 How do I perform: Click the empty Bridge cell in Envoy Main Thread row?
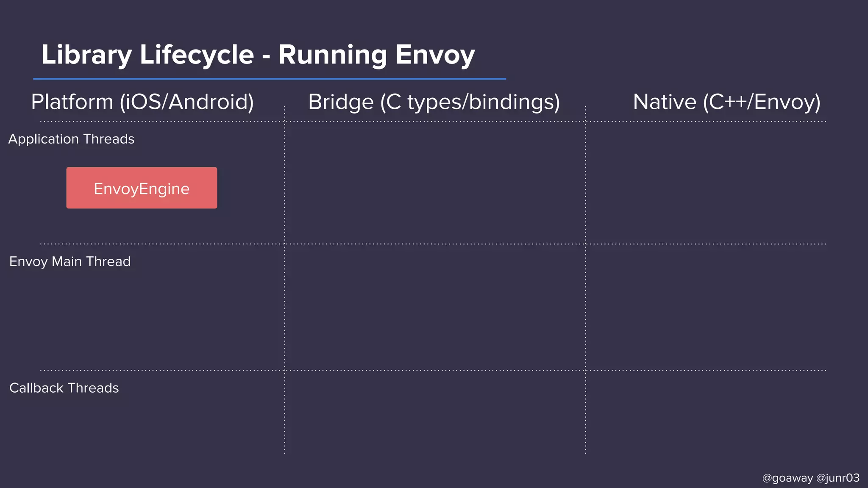(435, 307)
